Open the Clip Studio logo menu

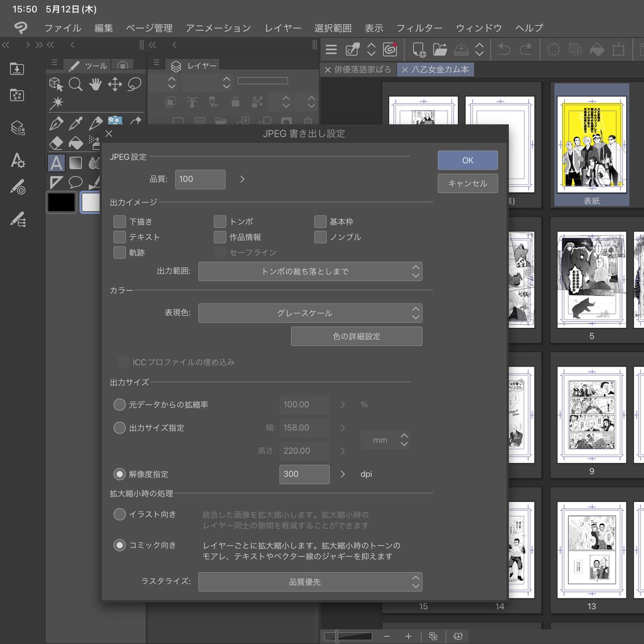[20, 27]
